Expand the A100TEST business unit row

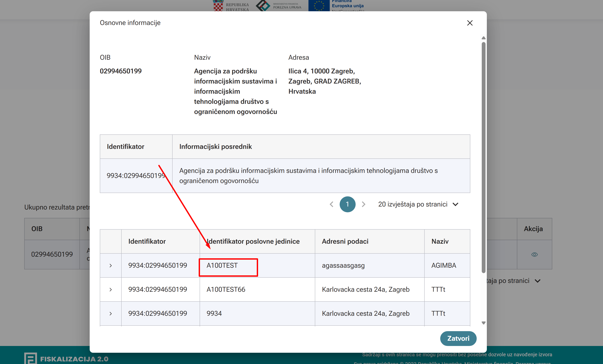pos(111,265)
